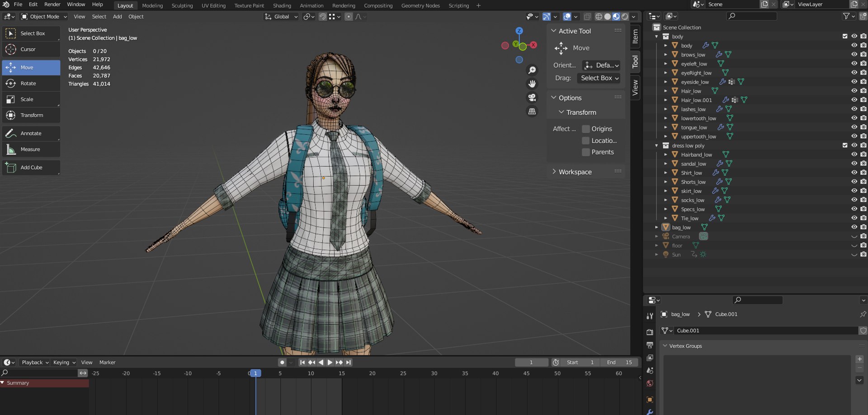Choose the Rotate tool
This screenshot has width=868, height=415.
pyautogui.click(x=31, y=84)
